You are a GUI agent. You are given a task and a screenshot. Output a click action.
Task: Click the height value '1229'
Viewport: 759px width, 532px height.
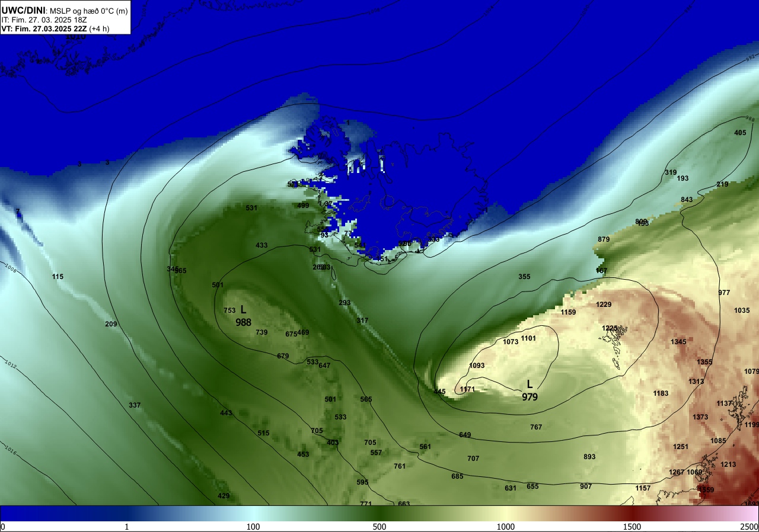click(x=604, y=305)
